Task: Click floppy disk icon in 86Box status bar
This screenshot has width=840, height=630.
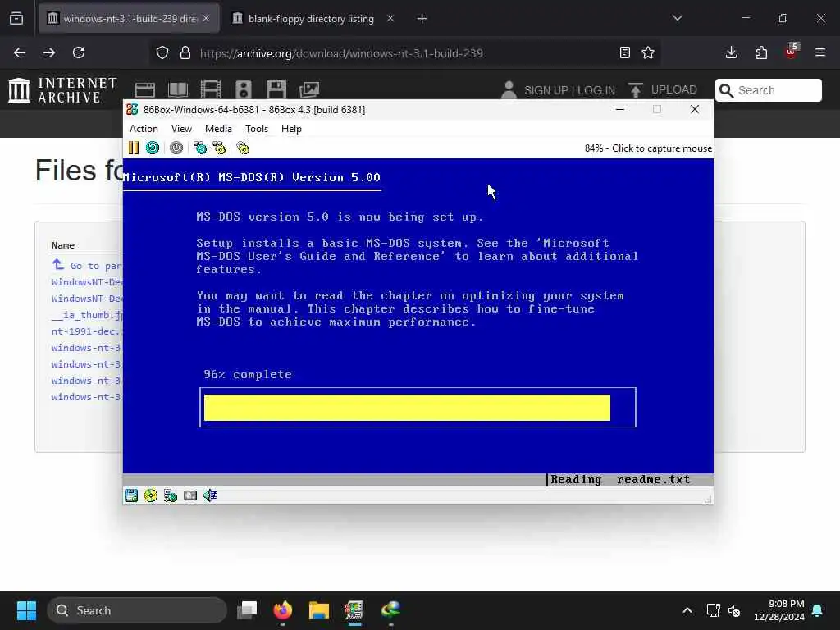Action: 131,495
